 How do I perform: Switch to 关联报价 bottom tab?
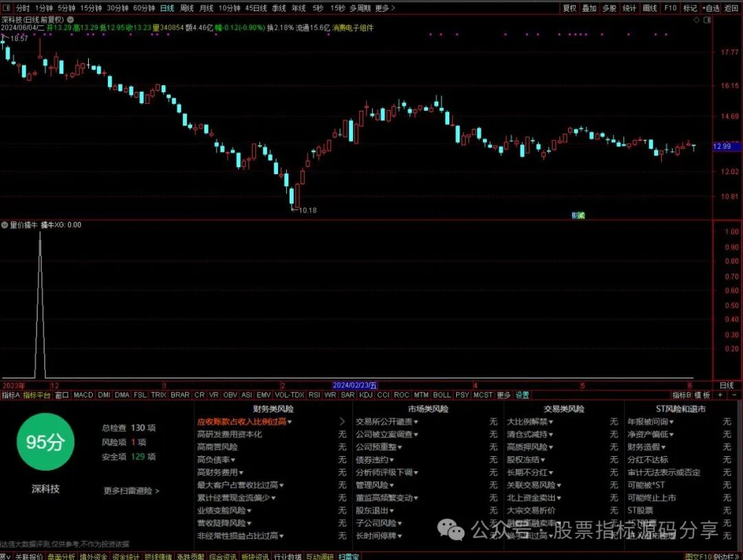[29, 556]
